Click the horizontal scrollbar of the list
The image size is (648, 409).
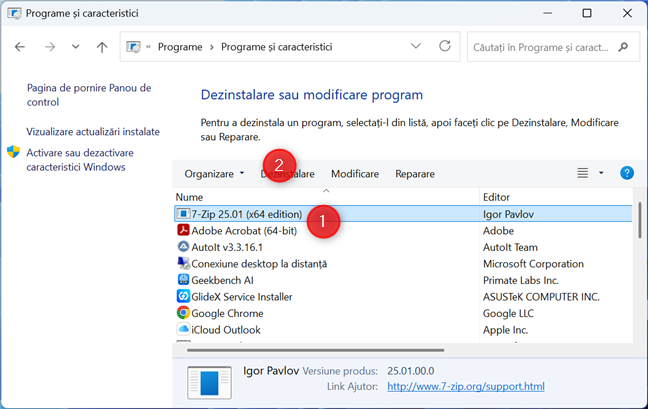pyautogui.click(x=315, y=350)
